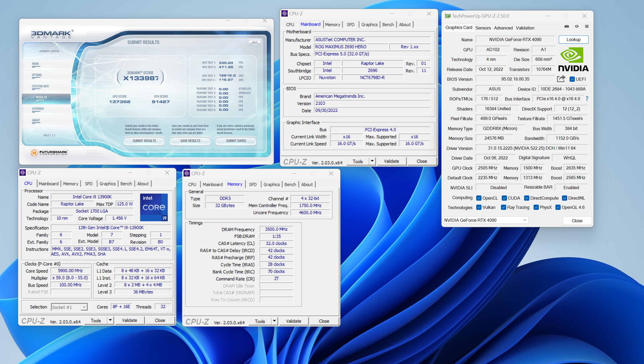Expand the Tools dropdown arrow in CPU-Z Memory window
Image resolution: width=644 pixels, height=364 pixels.
click(x=274, y=321)
